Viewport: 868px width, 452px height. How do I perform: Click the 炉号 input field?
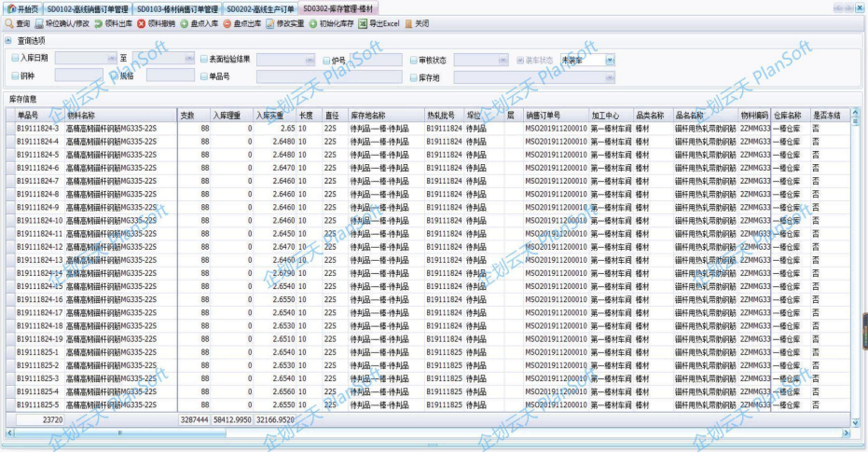[x=376, y=60]
